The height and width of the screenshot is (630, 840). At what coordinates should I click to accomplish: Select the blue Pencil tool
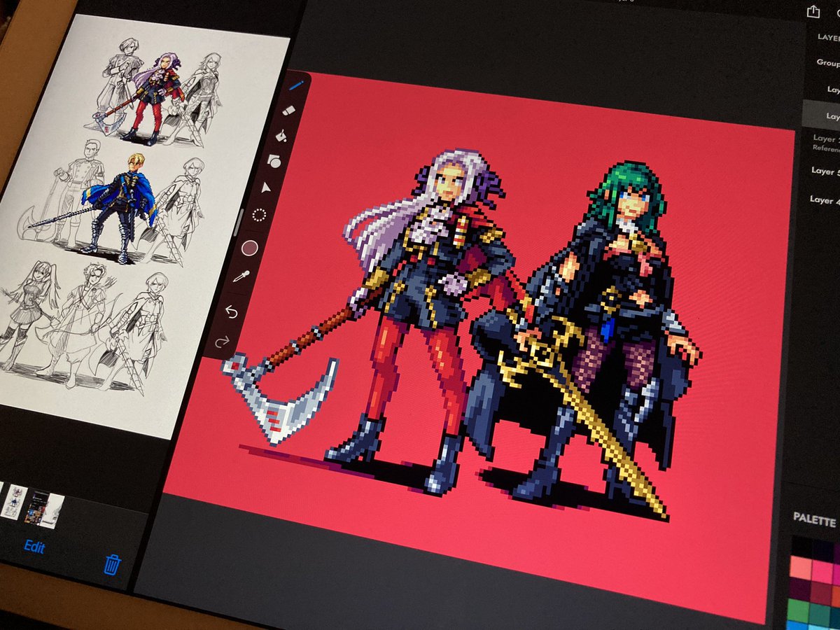click(x=296, y=86)
